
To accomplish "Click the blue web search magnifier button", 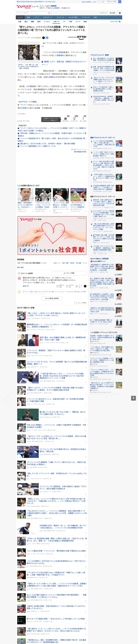I will click(x=120, y=2).
